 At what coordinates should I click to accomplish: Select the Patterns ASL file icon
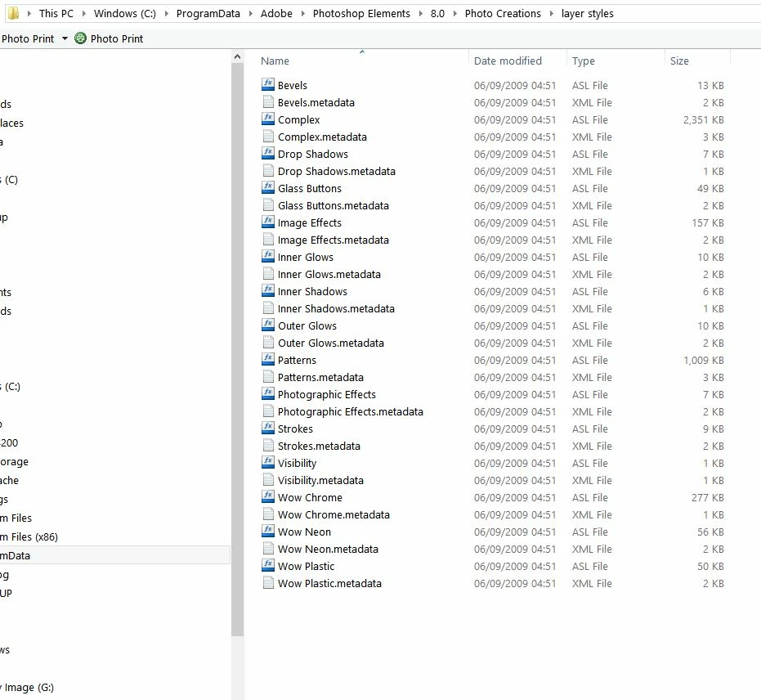pyautogui.click(x=268, y=360)
